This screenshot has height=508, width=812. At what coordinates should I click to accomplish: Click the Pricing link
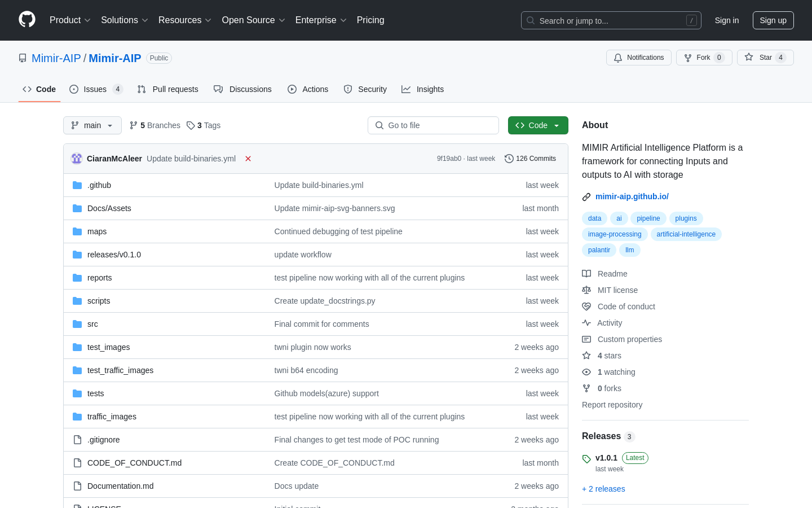[370, 20]
